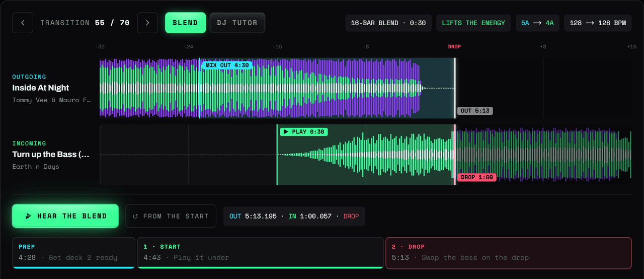
Task: Click the 128 to 128 BPM chip
Action: point(598,23)
